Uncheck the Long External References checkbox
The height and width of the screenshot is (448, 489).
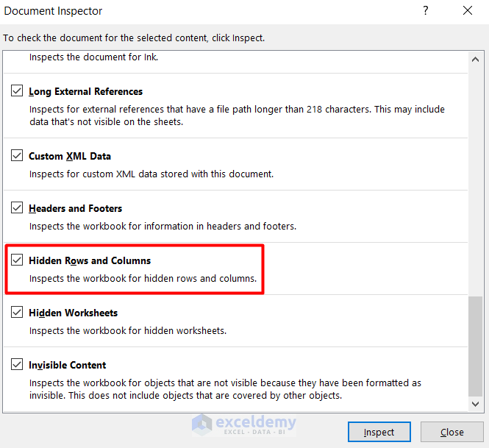pos(17,91)
